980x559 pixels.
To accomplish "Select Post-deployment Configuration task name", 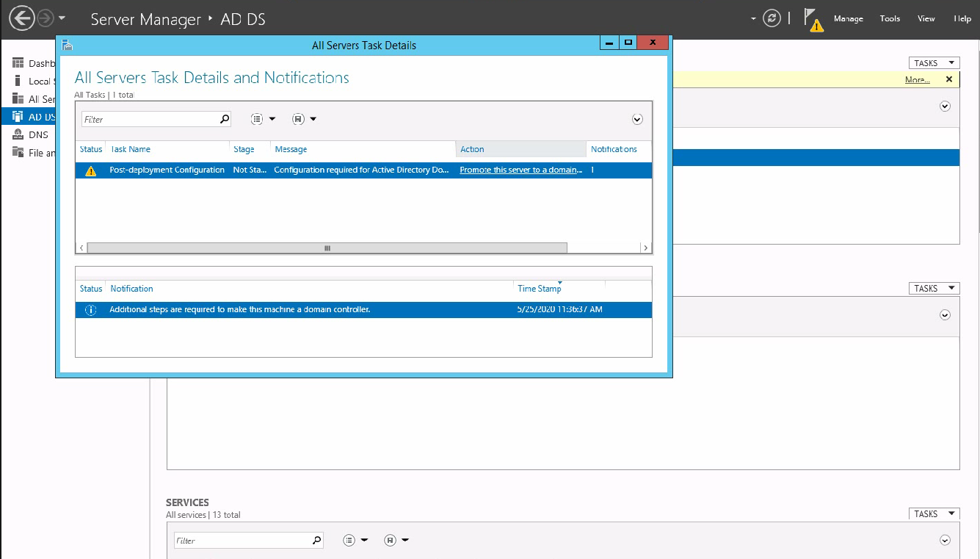I will point(167,170).
